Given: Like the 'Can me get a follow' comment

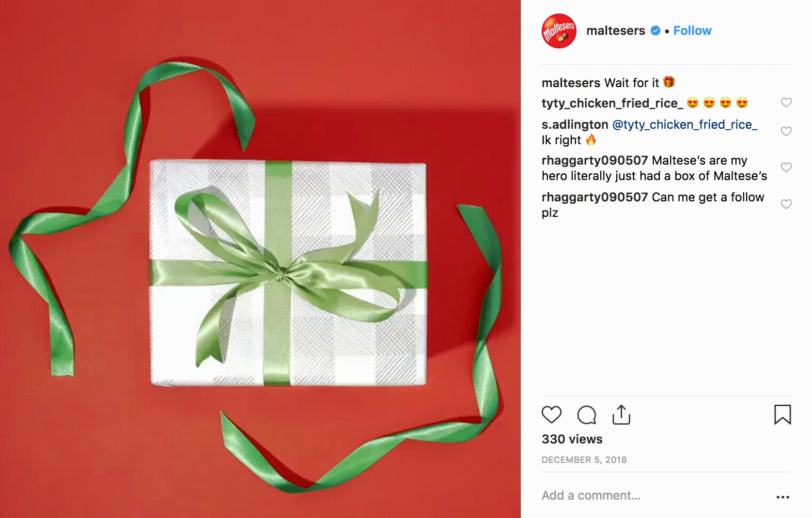Looking at the screenshot, I should [x=786, y=204].
